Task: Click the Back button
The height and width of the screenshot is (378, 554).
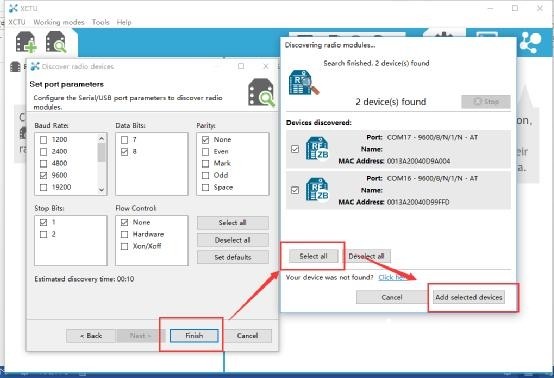Action: (91, 336)
